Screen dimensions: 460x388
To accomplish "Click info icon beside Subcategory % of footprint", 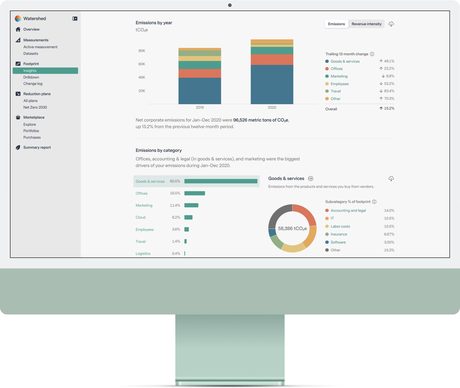I will (374, 202).
